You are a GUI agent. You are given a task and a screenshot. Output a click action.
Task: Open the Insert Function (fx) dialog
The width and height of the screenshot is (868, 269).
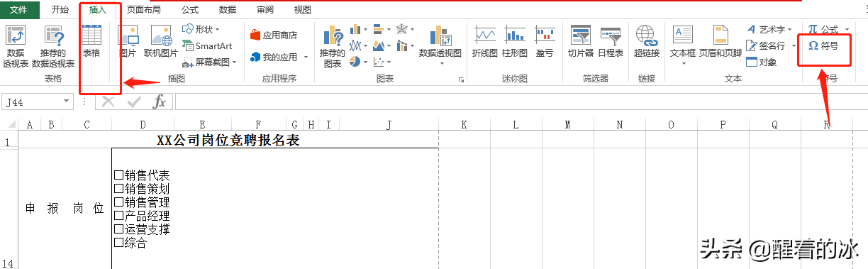pyautogui.click(x=160, y=102)
